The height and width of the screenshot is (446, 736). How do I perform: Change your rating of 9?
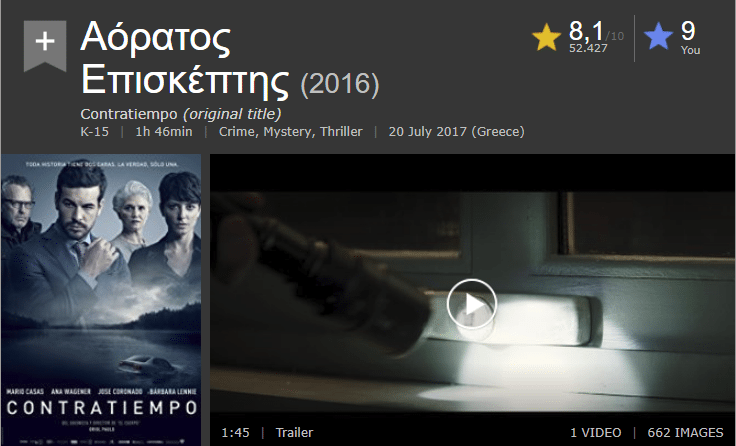coord(688,31)
